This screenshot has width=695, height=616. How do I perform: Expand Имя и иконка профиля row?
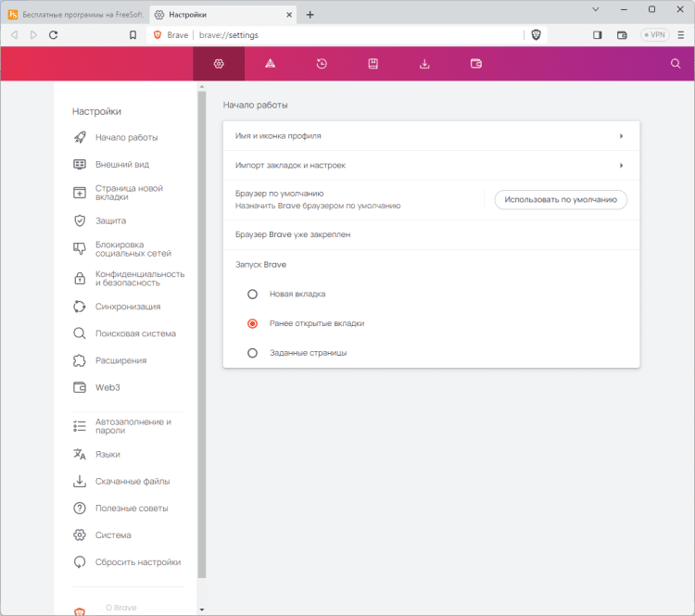pos(431,136)
